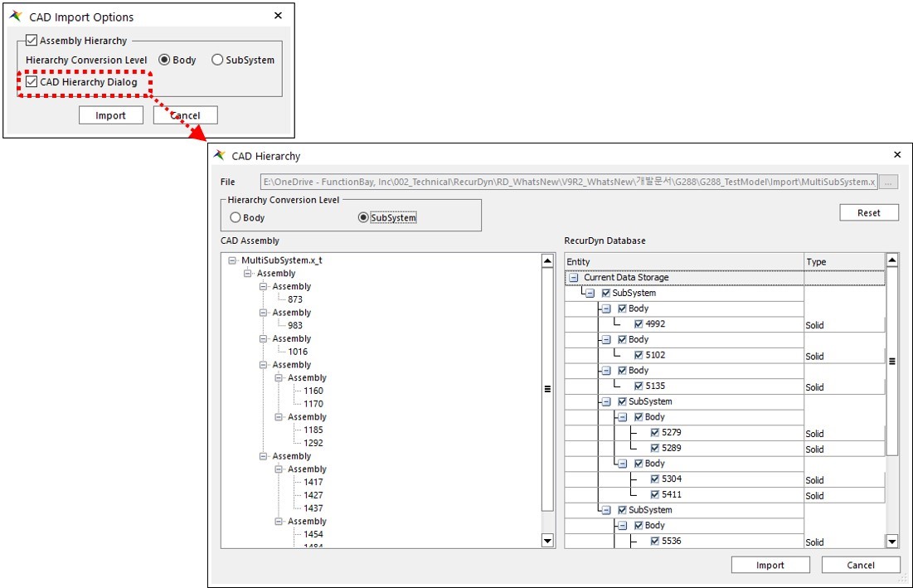Collapse the Current Data Storage node
The height and width of the screenshot is (588, 913).
click(573, 278)
